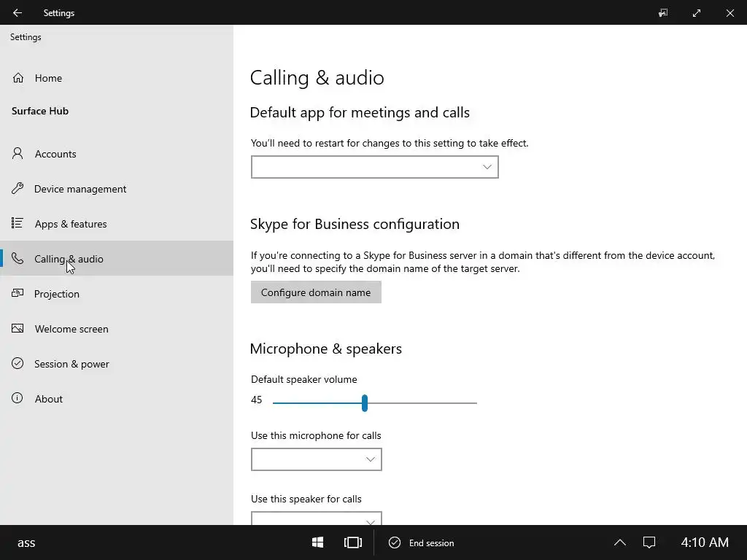This screenshot has width=747, height=560.
Task: Click the cast icon in the title bar
Action: click(663, 13)
